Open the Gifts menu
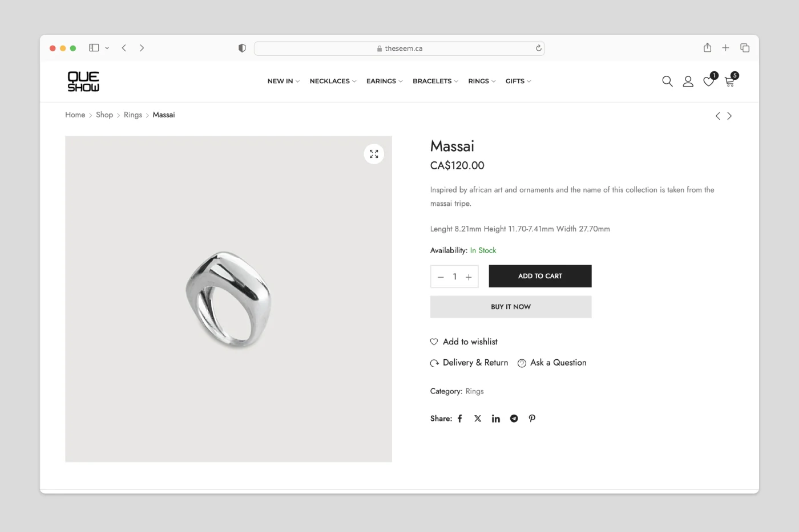The image size is (799, 532). (x=518, y=81)
